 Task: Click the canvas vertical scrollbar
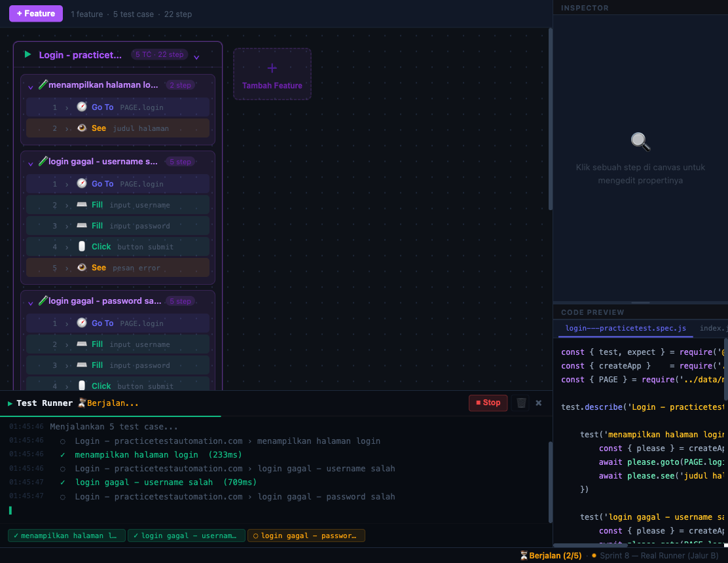tap(551, 119)
